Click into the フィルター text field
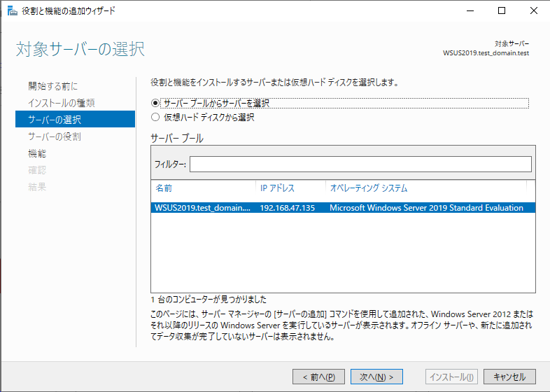550x392 pixels. click(360, 164)
